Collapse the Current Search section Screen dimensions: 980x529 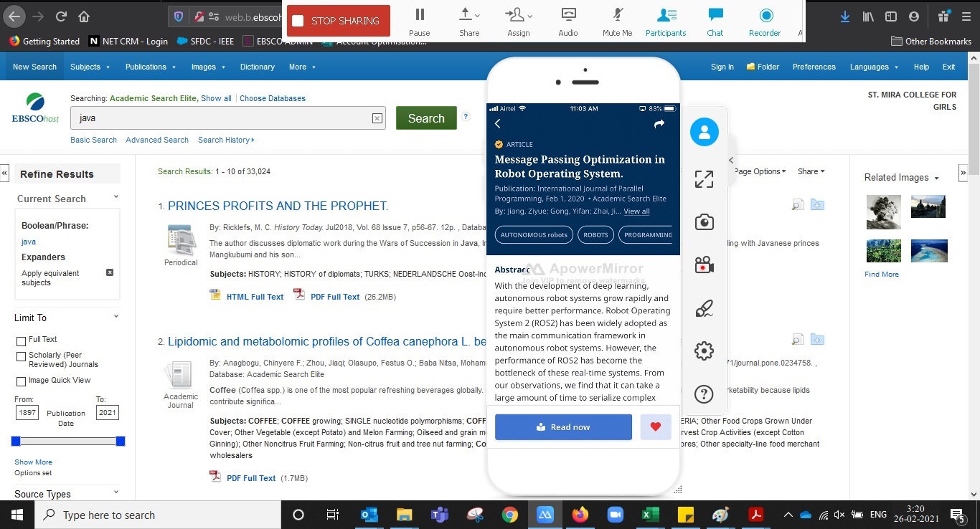(x=116, y=198)
